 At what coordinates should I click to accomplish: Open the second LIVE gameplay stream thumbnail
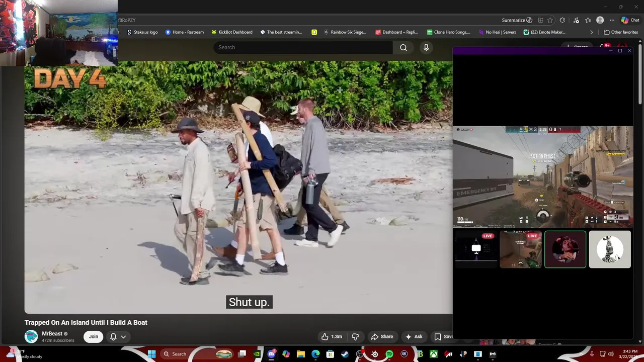pos(520,249)
